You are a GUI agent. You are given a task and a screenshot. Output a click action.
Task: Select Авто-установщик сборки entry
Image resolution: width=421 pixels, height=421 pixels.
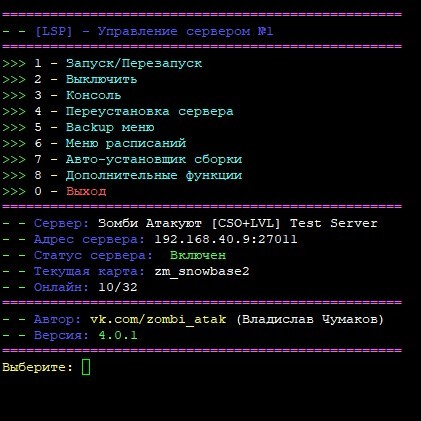coord(122,159)
